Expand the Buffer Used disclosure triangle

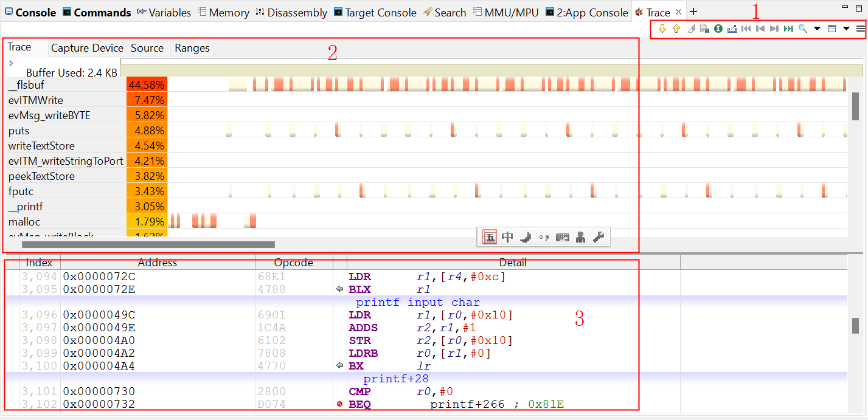point(12,63)
